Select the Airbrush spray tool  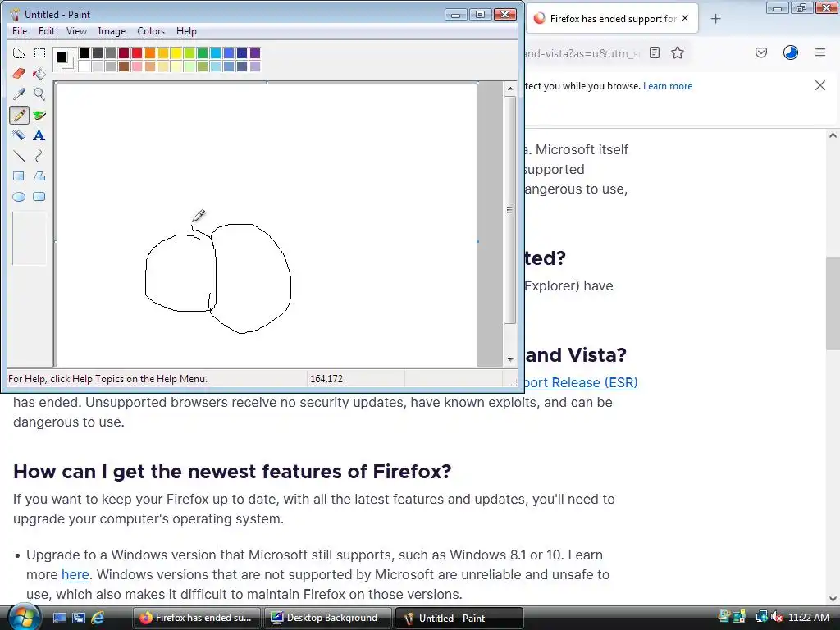click(x=19, y=135)
